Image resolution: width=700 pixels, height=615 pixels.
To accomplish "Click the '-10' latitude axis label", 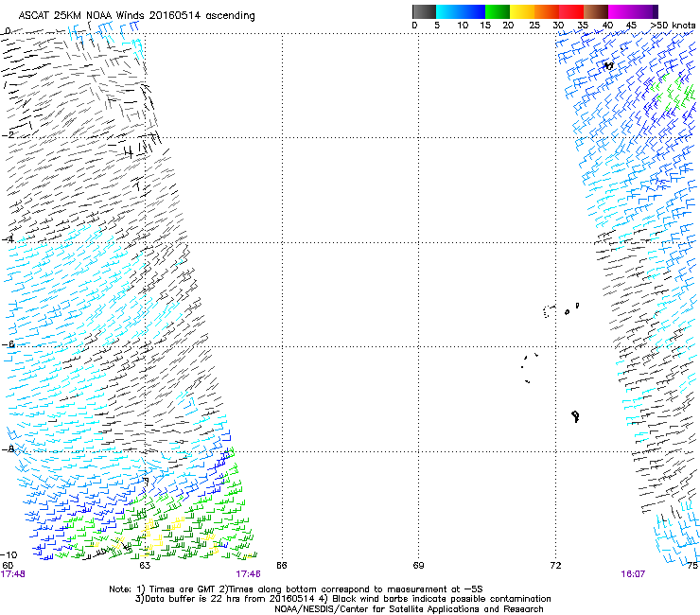I will 9,554.
